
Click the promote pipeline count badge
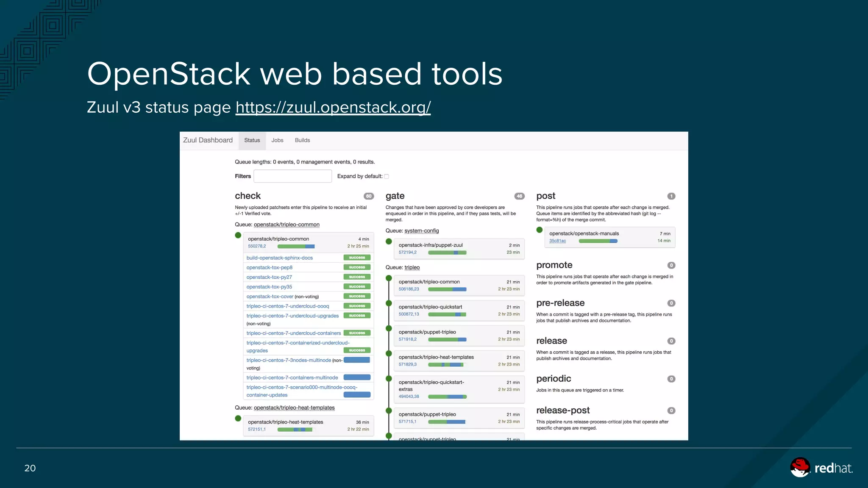pos(671,265)
